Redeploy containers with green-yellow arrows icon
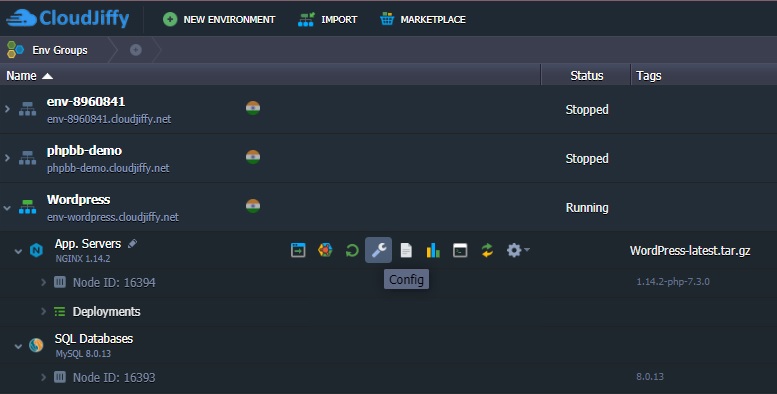 487,250
